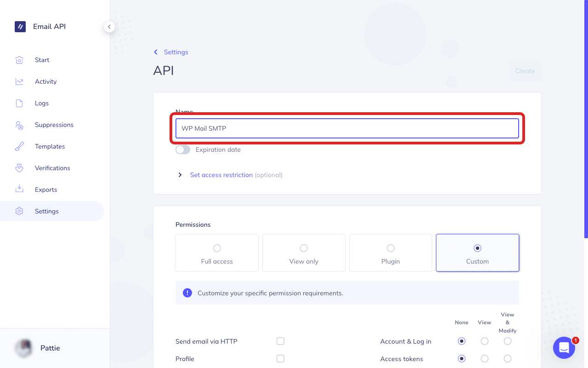Select View for Access tokens
Screen dimensions: 588x368
click(x=485, y=359)
